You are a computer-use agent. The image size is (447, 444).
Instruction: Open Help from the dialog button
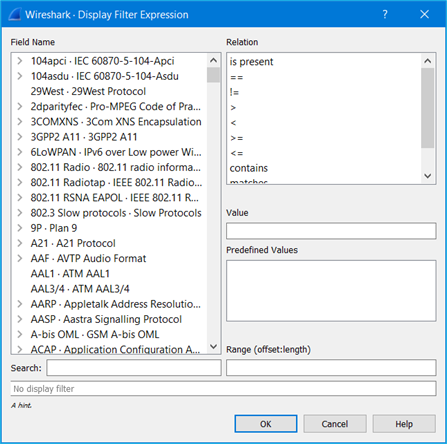point(404,424)
